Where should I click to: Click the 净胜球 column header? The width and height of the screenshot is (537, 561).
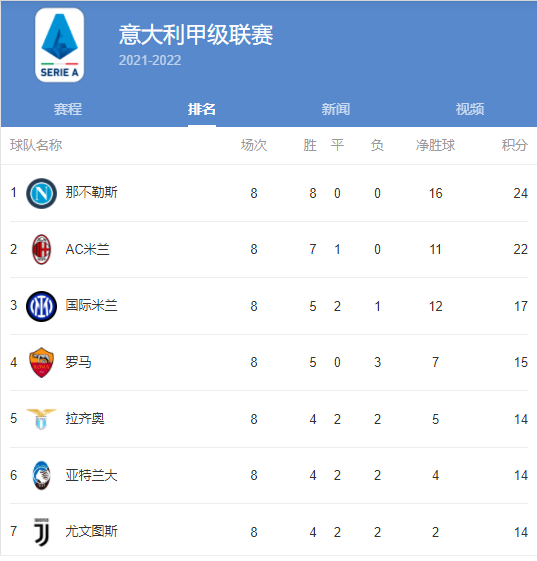click(435, 145)
